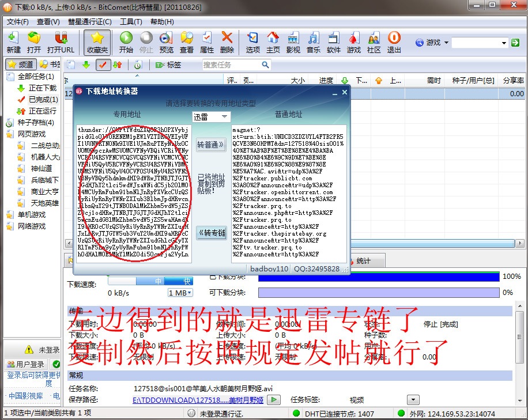Click the 主页 (Home) toolbar icon
This screenshot has width=528, height=420.
coord(273,43)
